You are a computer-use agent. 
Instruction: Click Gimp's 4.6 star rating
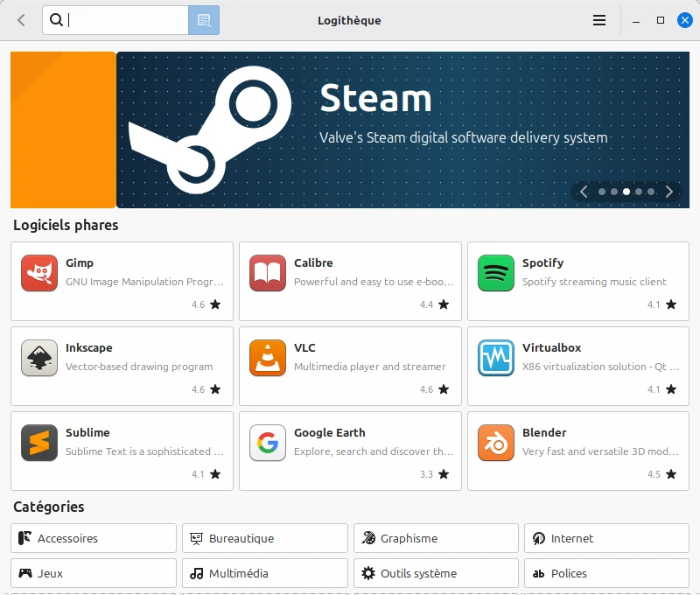click(206, 304)
